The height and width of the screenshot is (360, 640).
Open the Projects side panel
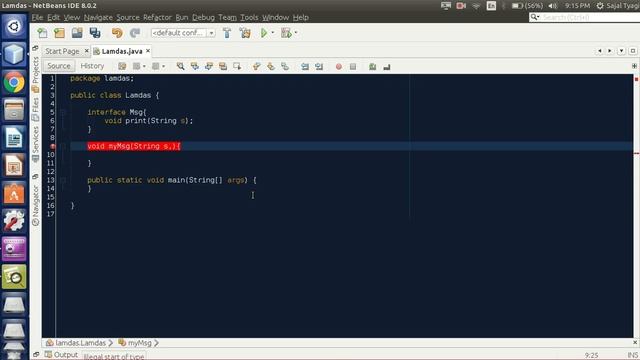pos(36,74)
